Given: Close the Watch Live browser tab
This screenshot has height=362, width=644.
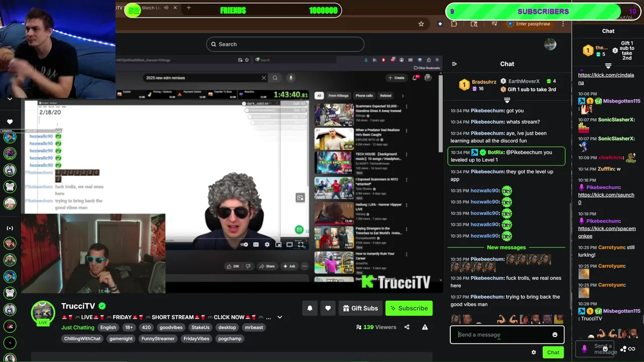Looking at the screenshot, I should (175, 8).
